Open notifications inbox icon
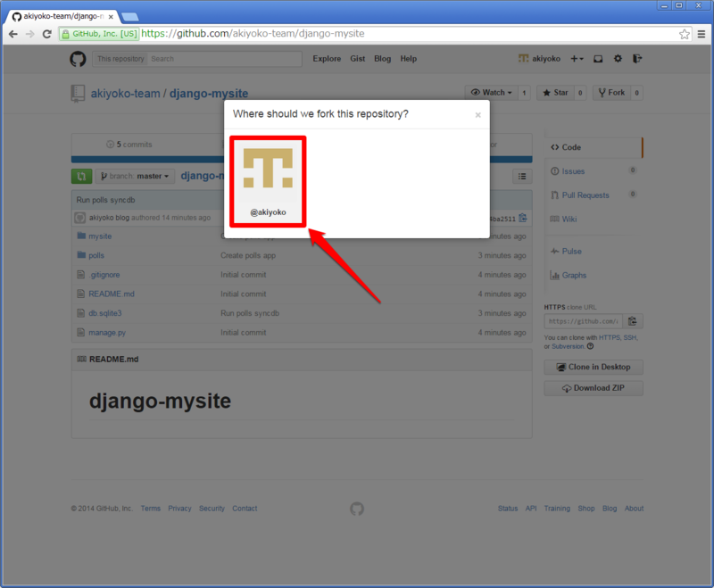The height and width of the screenshot is (588, 714). (x=598, y=59)
